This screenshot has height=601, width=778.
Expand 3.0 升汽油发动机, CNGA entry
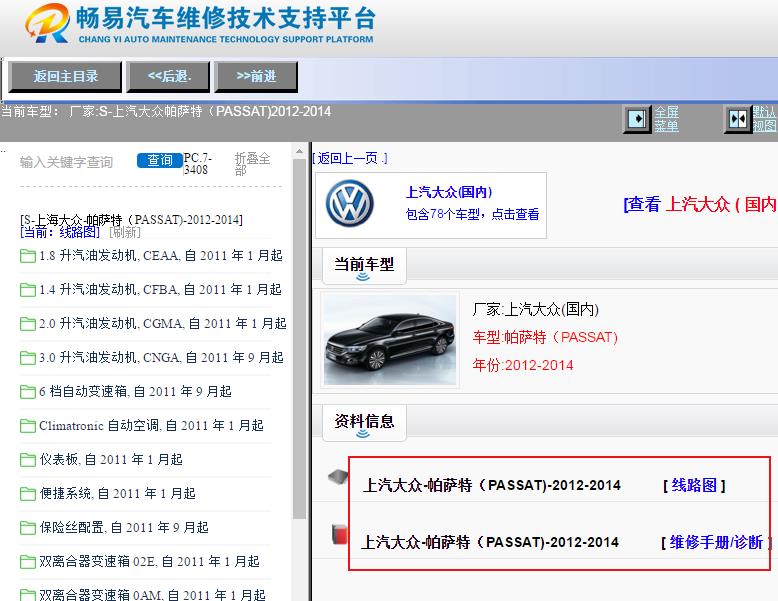(161, 357)
